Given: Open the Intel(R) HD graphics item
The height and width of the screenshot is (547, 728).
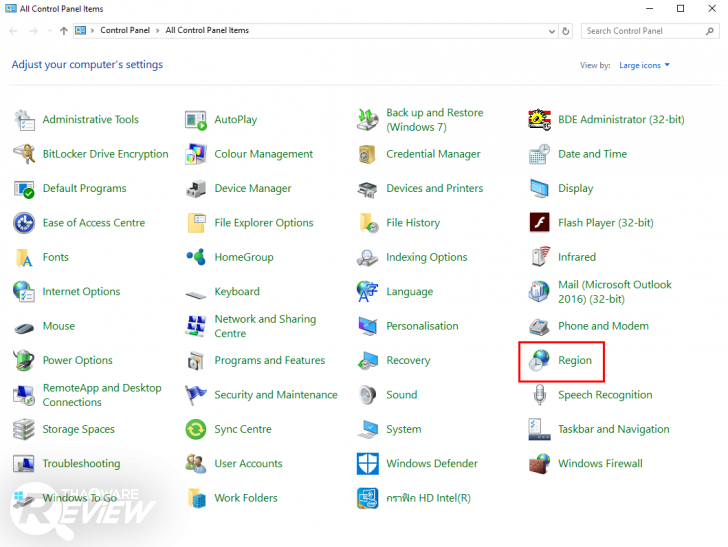Looking at the screenshot, I should pyautogui.click(x=428, y=498).
